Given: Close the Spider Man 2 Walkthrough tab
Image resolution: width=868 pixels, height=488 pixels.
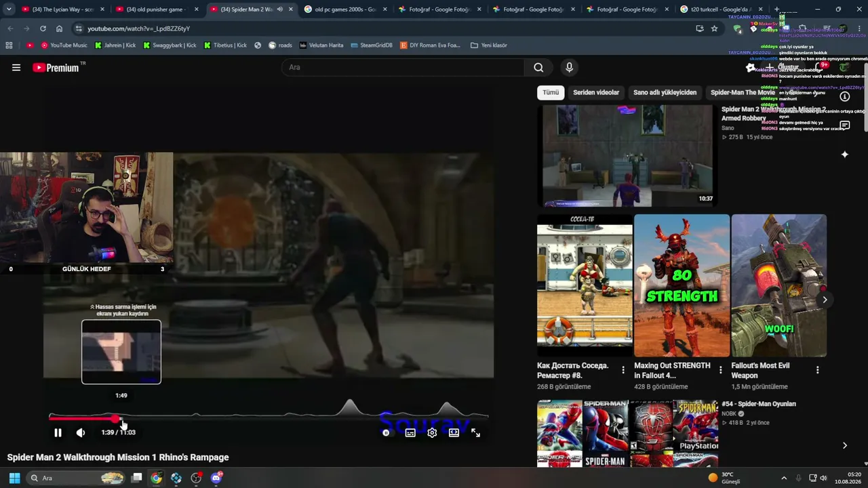Looking at the screenshot, I should [x=291, y=9].
